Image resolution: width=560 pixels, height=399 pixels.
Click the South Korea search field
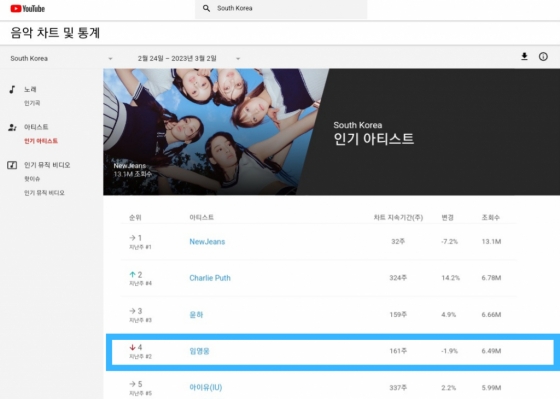click(x=281, y=9)
